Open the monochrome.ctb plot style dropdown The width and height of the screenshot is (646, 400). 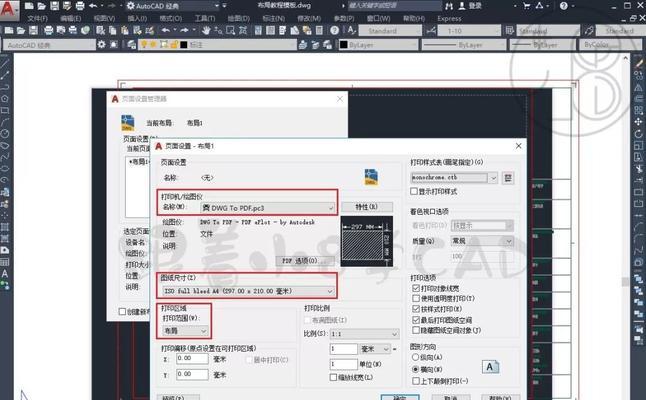(x=454, y=178)
